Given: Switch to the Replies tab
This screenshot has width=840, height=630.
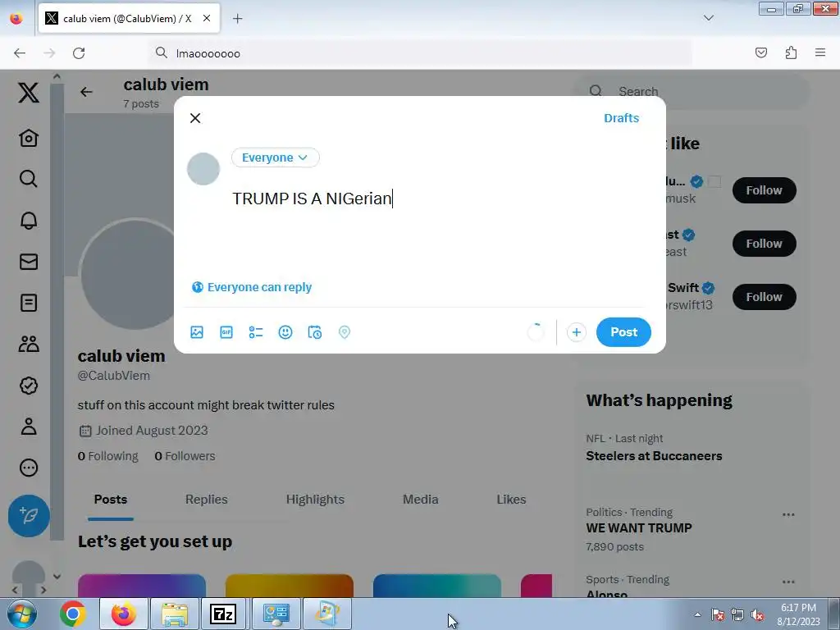Looking at the screenshot, I should click(206, 500).
